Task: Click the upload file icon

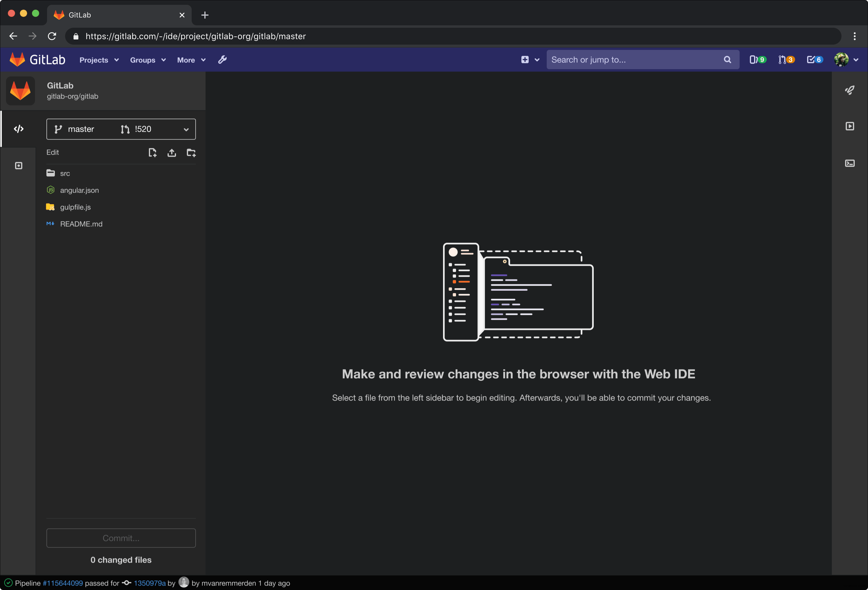Action: (x=172, y=153)
